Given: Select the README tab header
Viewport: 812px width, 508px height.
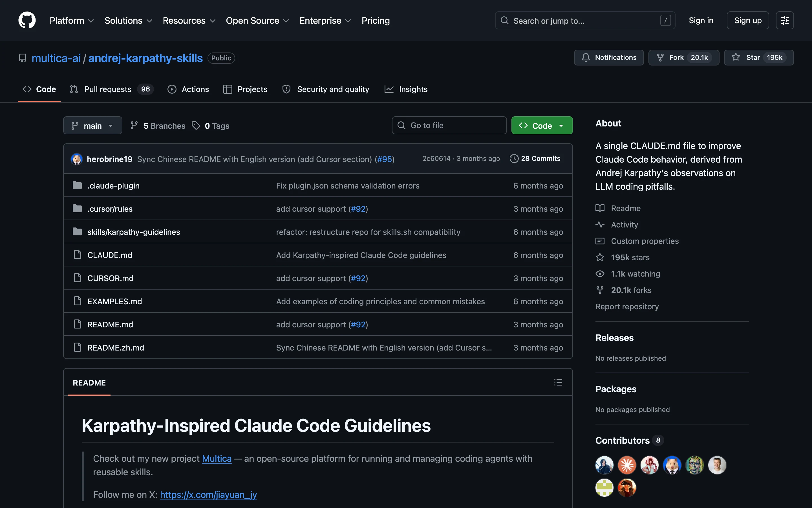Looking at the screenshot, I should [x=89, y=383].
